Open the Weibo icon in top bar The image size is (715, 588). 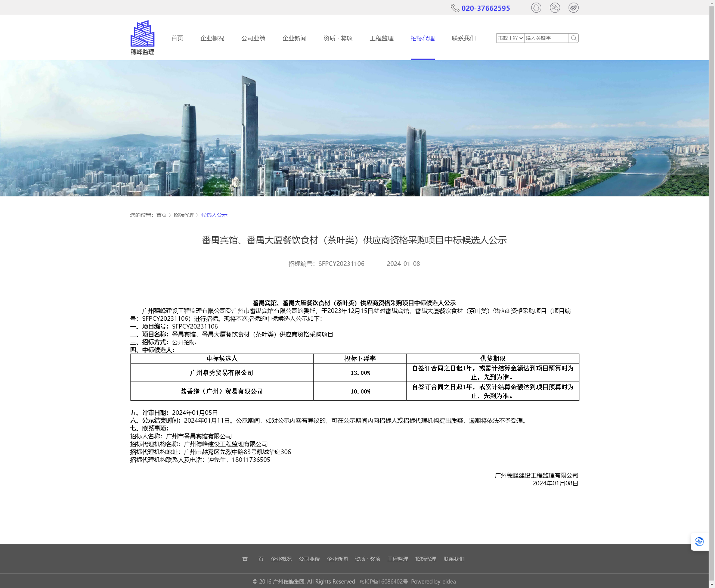(x=573, y=8)
